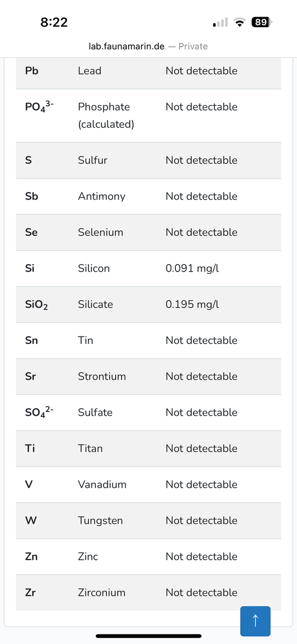Select the Phosphate (calculated) row
The image size is (297, 644).
point(148,115)
